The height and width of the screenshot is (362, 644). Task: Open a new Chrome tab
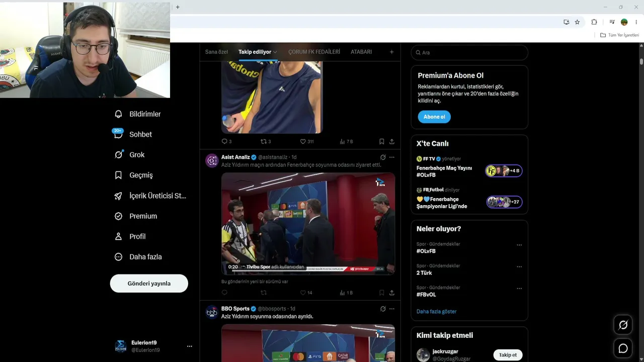[x=178, y=7]
